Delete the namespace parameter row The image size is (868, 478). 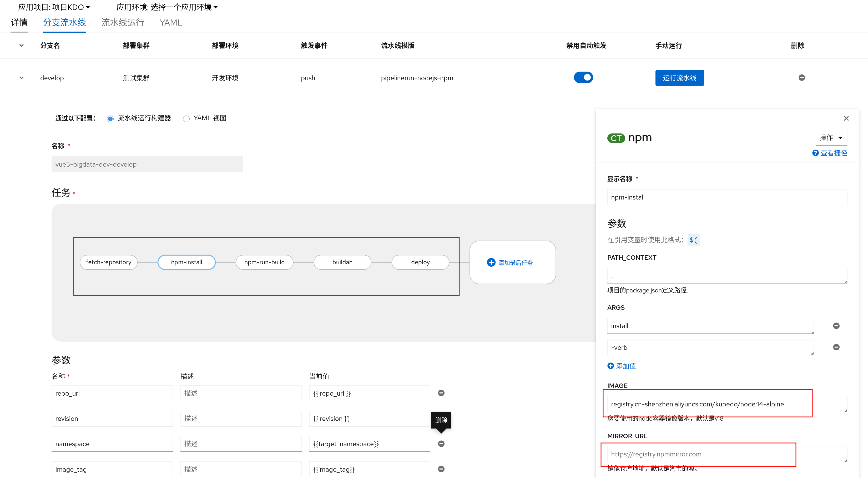tap(441, 444)
